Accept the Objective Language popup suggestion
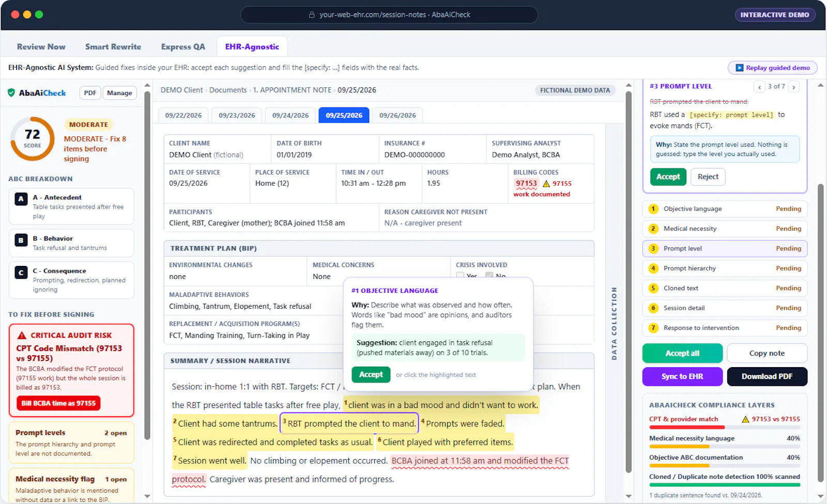This screenshot has height=504, width=827. (371, 375)
